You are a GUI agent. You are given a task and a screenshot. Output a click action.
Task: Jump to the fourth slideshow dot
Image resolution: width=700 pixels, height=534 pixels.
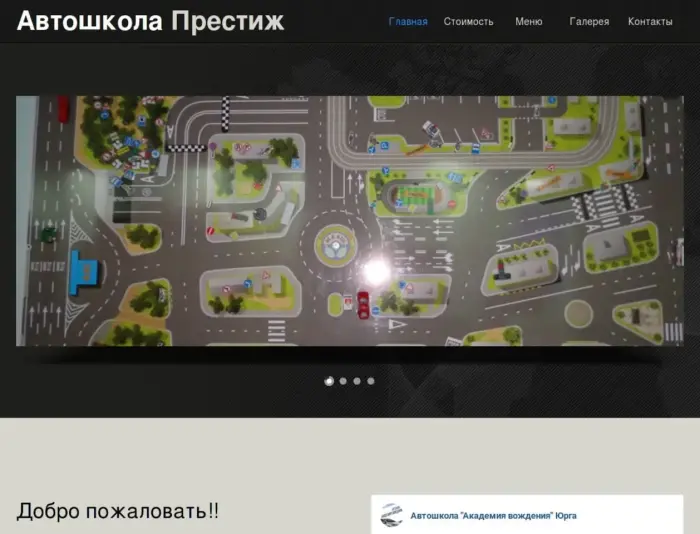coord(371,381)
